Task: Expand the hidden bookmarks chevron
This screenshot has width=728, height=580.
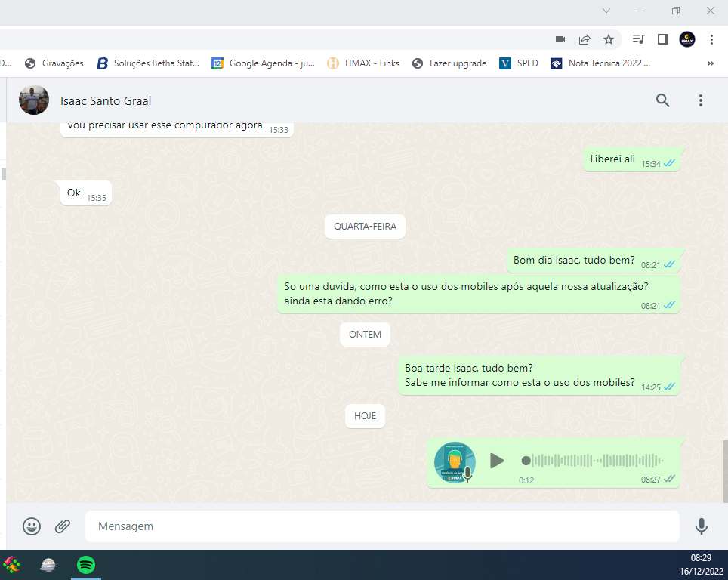Action: pos(710,63)
